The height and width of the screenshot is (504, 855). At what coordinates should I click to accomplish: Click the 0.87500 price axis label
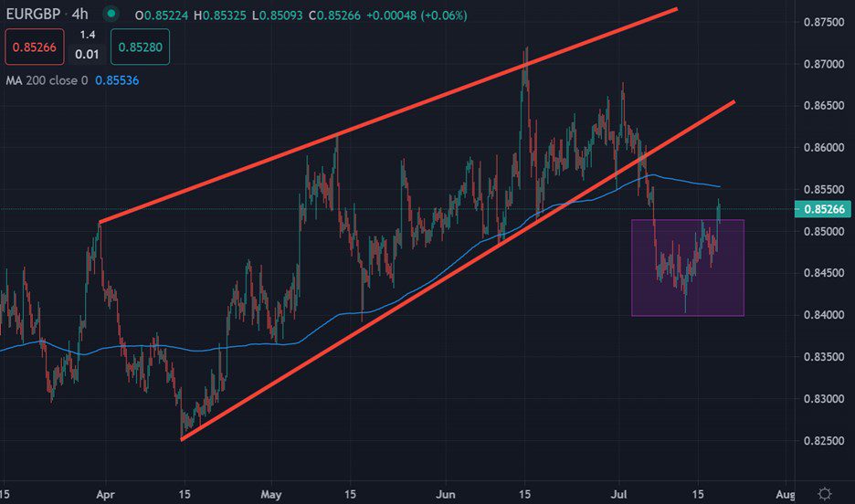pos(824,22)
